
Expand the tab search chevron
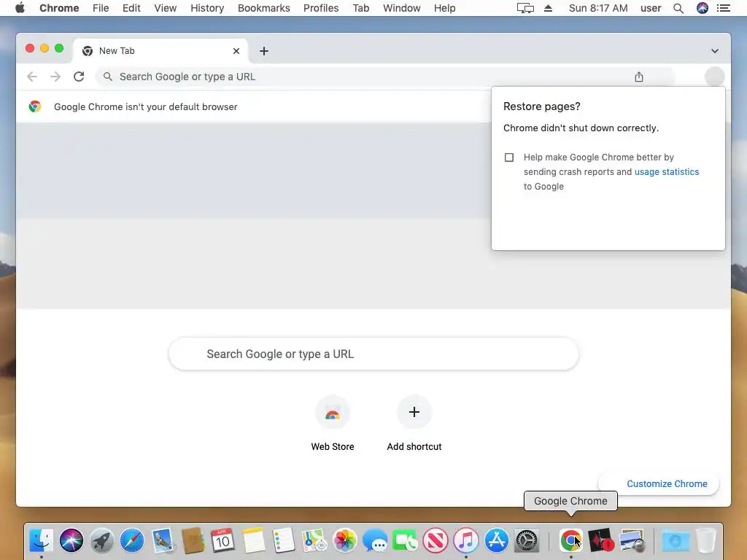715,51
